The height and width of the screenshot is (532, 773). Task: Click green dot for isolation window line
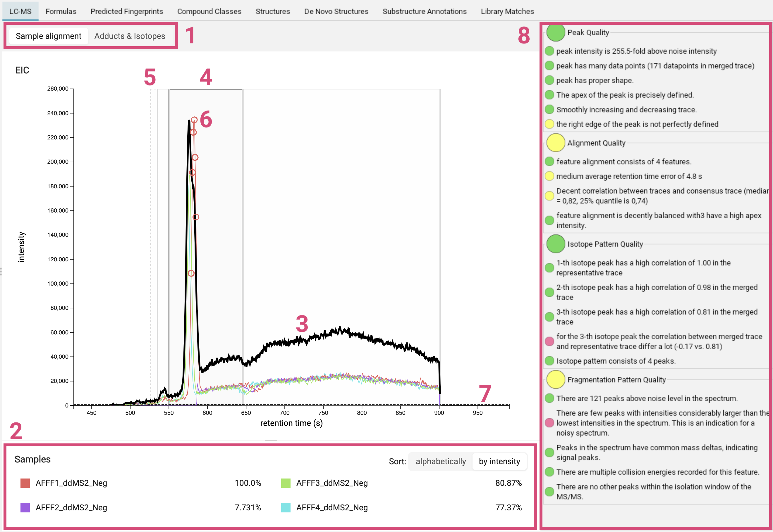click(x=549, y=491)
